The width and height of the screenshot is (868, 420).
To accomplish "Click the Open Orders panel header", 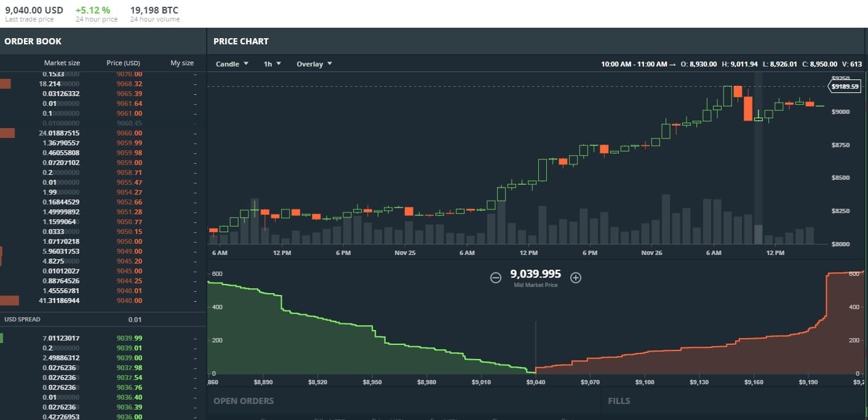I will click(x=244, y=401).
